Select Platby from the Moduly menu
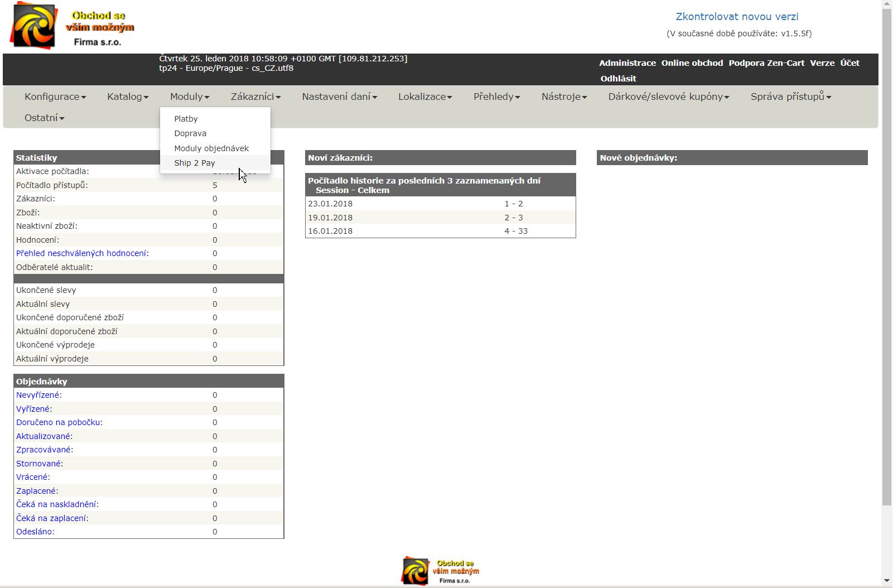This screenshot has height=588, width=893. (186, 119)
